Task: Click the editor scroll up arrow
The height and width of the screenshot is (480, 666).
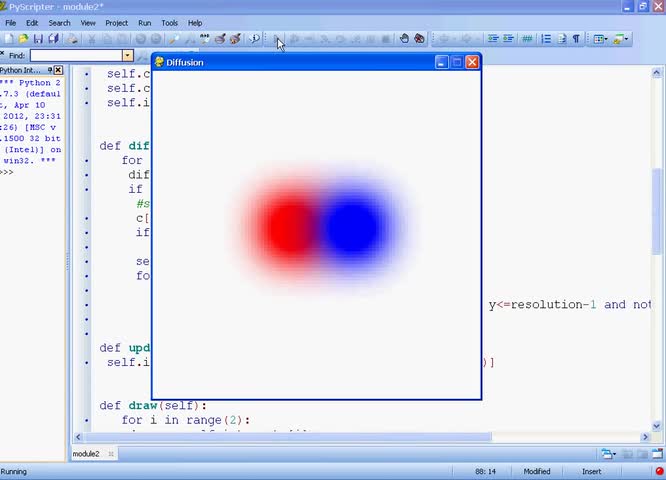Action: tap(657, 73)
